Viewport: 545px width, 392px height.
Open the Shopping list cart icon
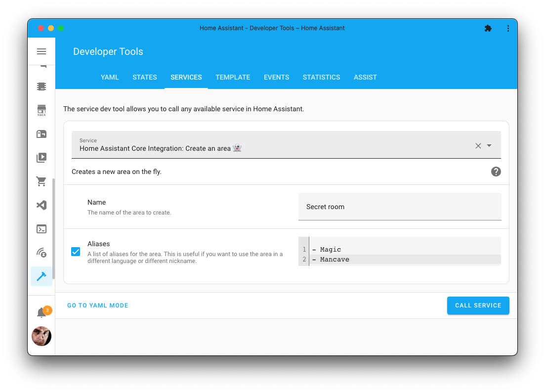(x=42, y=181)
